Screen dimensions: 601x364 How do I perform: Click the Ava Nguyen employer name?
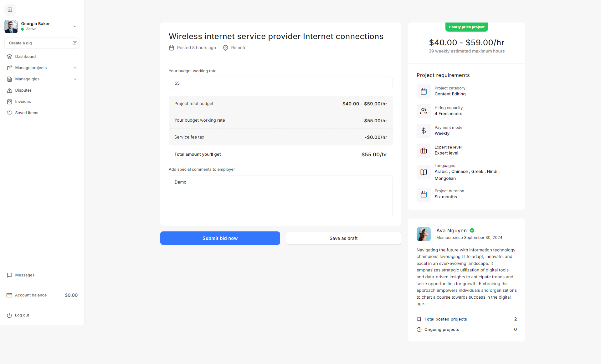coord(451,230)
